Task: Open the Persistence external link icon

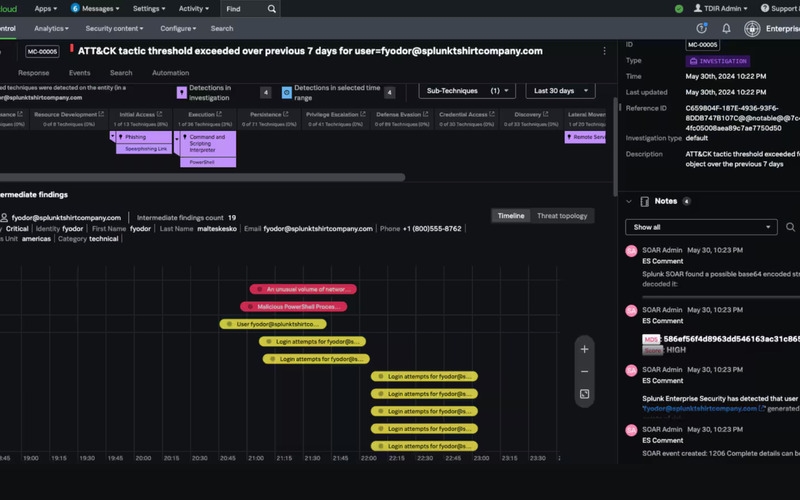Action: pyautogui.click(x=285, y=114)
